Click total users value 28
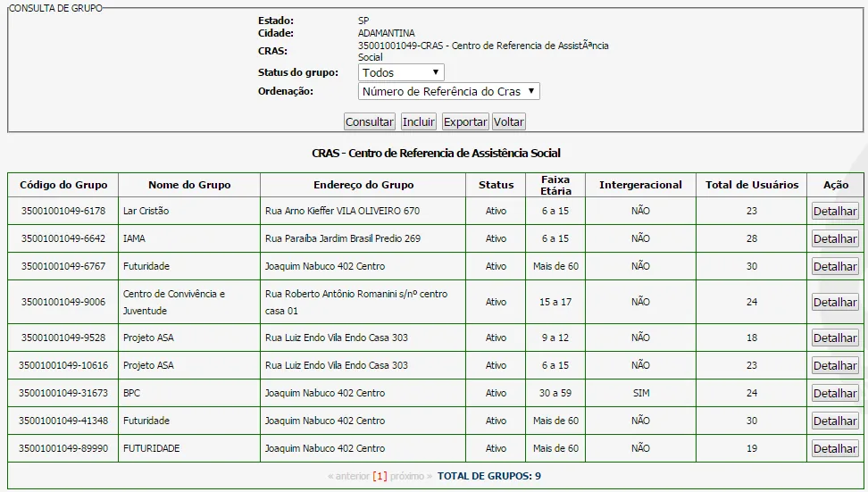This screenshot has height=492, width=868. 751,238
